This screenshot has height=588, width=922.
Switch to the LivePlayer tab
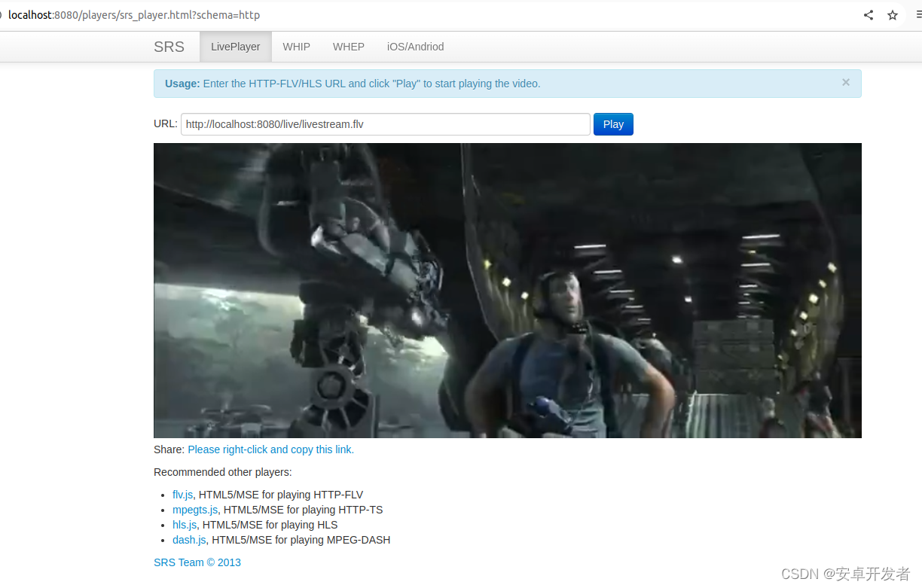[x=236, y=47]
